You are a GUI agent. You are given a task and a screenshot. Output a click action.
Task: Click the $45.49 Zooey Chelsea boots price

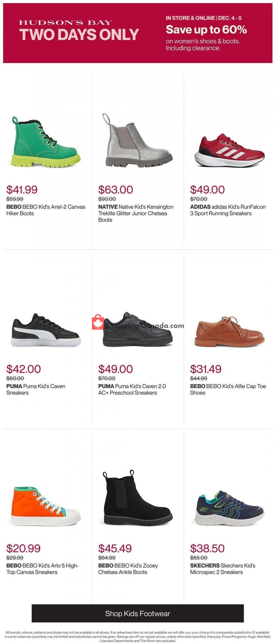[115, 548]
